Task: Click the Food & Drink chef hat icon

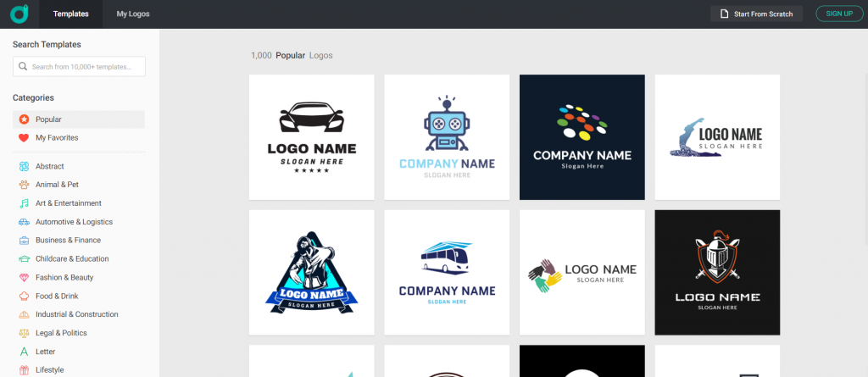Action: click(x=24, y=296)
